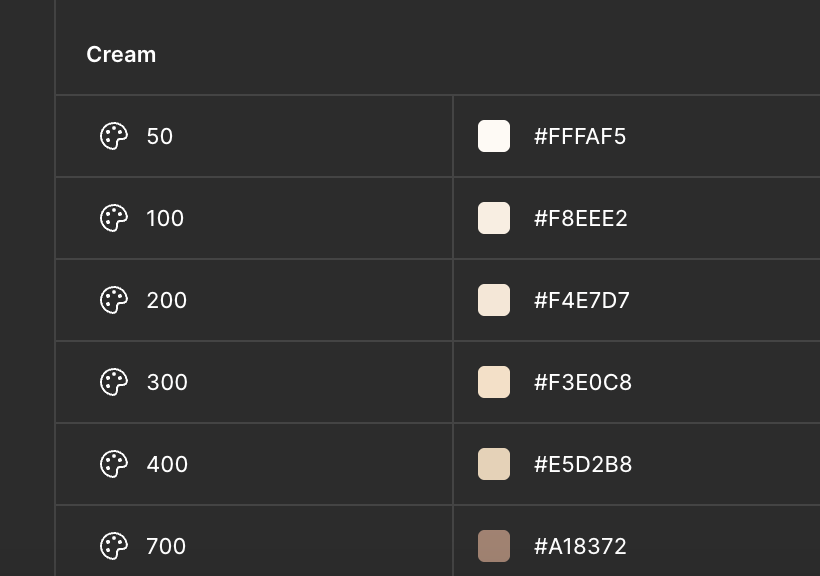820x576 pixels.
Task: Open the #A18372 color swatch
Action: pyautogui.click(x=494, y=546)
